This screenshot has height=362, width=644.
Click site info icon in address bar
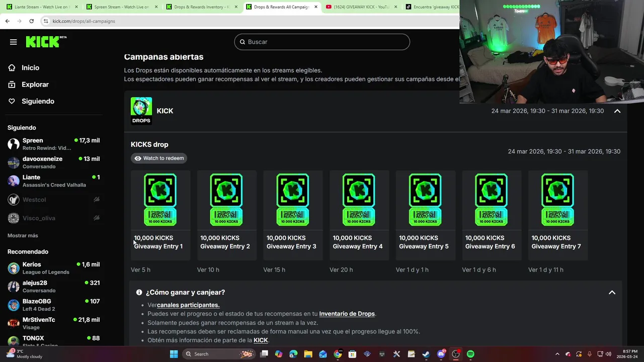point(46,21)
